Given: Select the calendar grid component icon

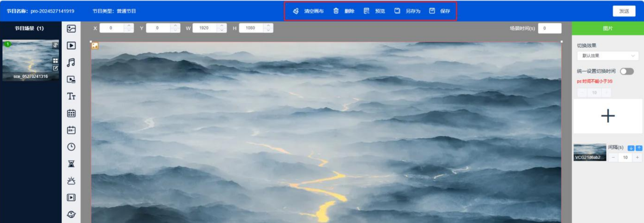Looking at the screenshot, I should click(x=71, y=113).
